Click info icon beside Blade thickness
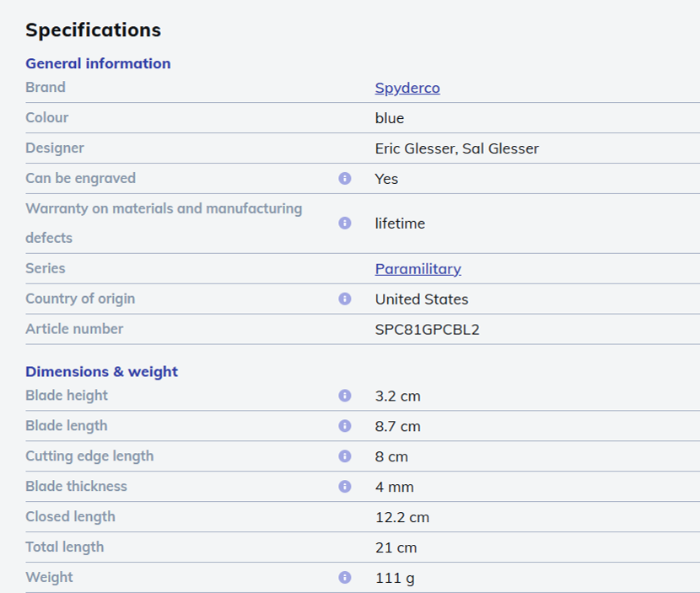Screen dimensions: 700x593 pos(345,486)
